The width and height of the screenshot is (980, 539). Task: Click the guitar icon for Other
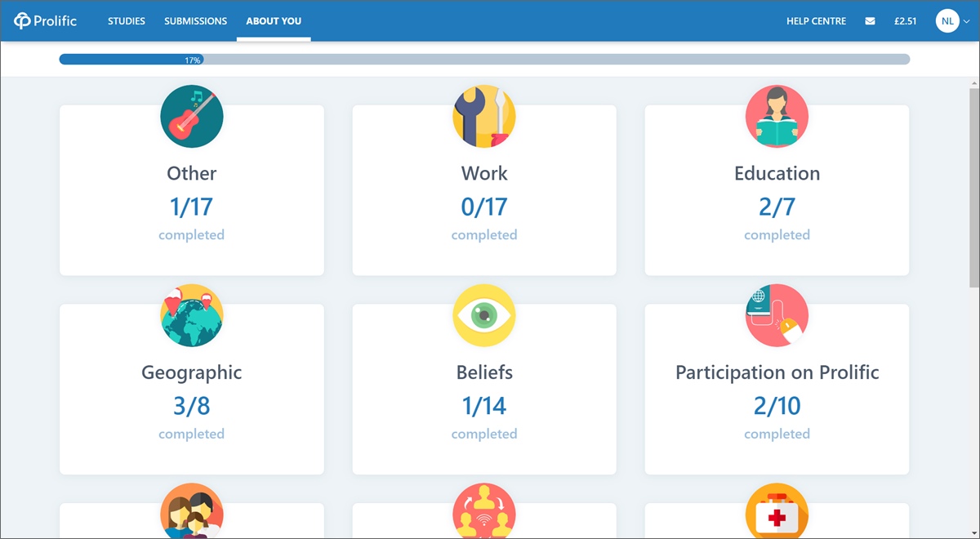click(192, 116)
